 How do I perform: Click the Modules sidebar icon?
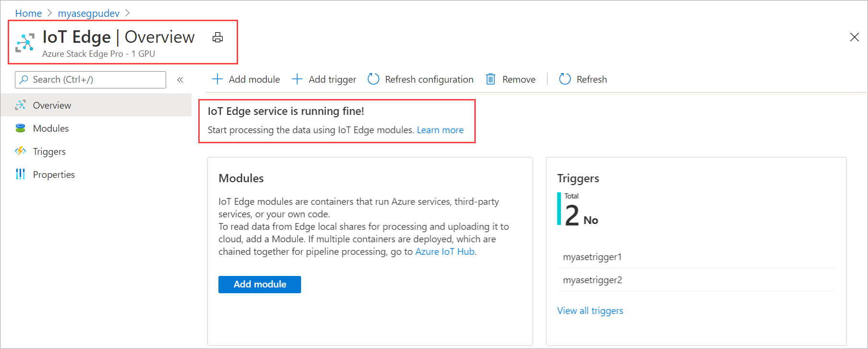20,128
